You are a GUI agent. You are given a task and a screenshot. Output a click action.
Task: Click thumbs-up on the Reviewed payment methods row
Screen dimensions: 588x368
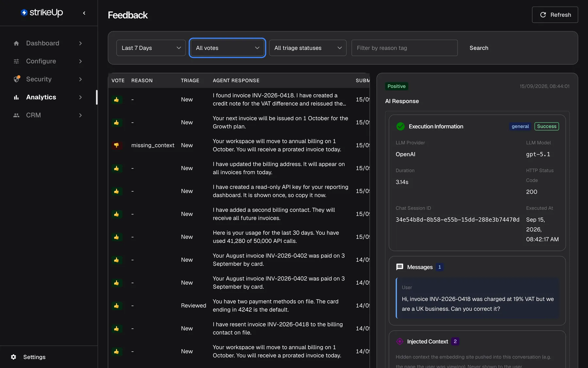(116, 306)
